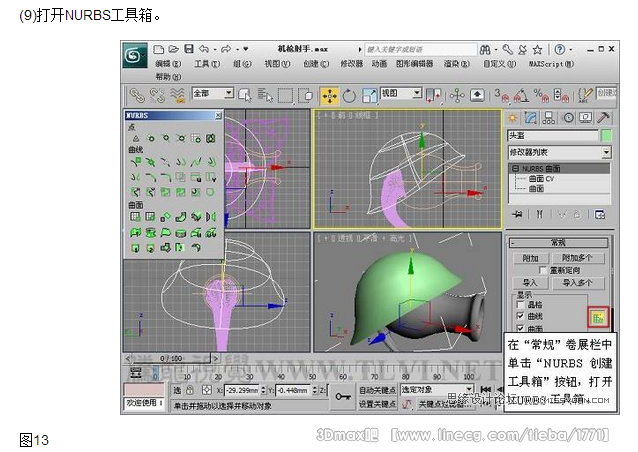The height and width of the screenshot is (452, 638).
Task: Click the 附加多个 button
Action: pyautogui.click(x=577, y=258)
